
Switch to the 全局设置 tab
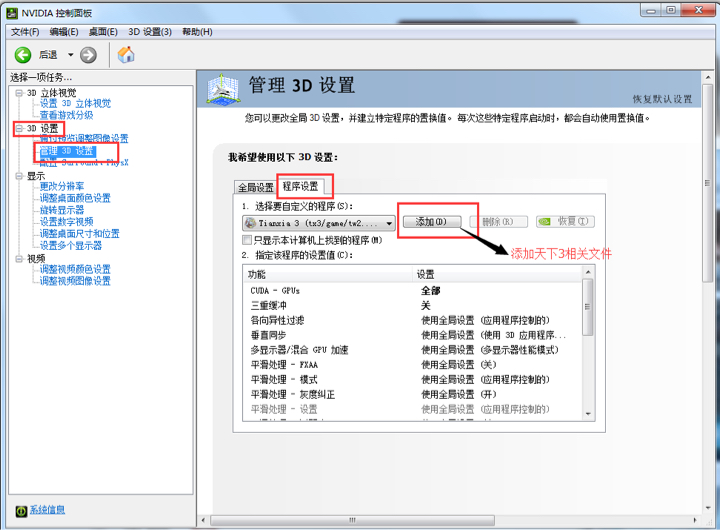click(x=255, y=187)
